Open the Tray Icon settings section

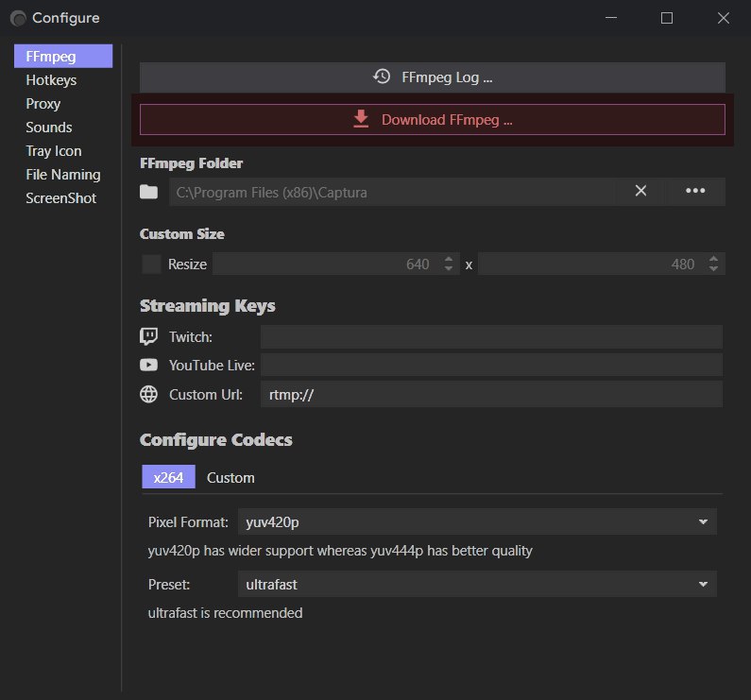click(x=54, y=151)
